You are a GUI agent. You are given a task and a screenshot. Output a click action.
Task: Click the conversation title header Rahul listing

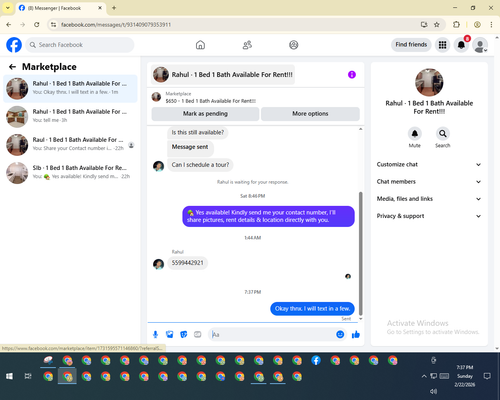pyautogui.click(x=223, y=75)
